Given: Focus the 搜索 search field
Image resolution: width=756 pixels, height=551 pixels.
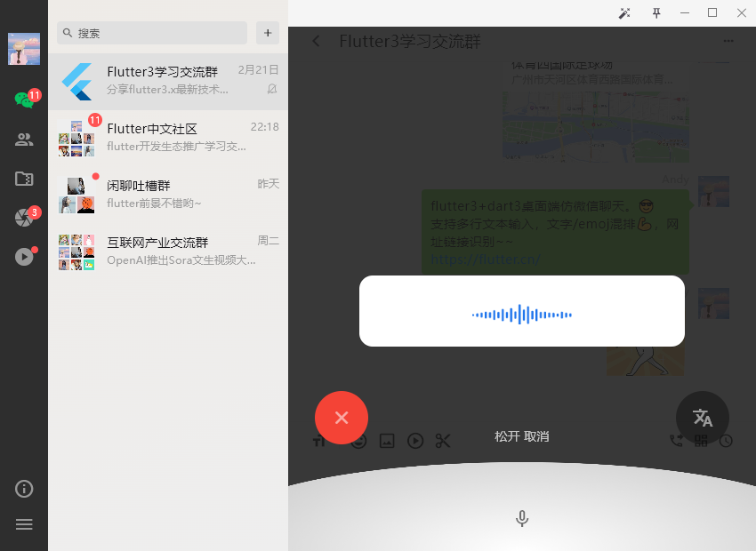Looking at the screenshot, I should pyautogui.click(x=152, y=33).
